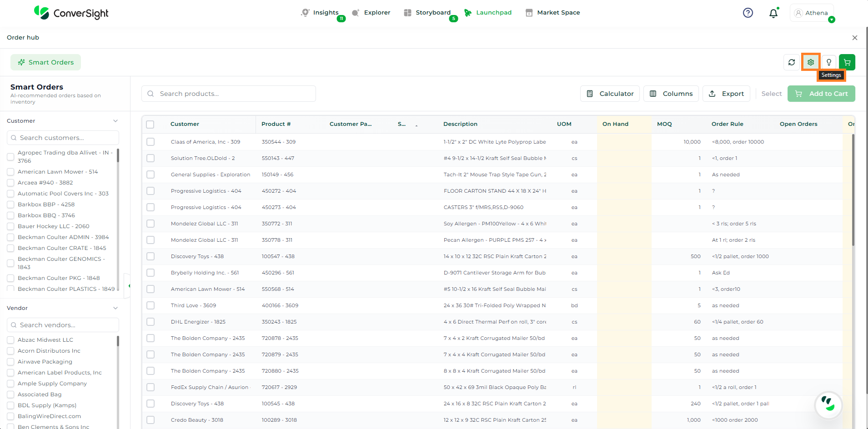Check the American Lawn Mower - 514 filter
The width and height of the screenshot is (868, 429).
pyautogui.click(x=10, y=172)
